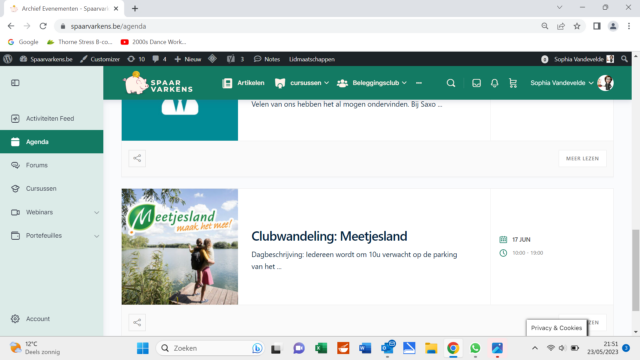Open comments counter showing 4

pyautogui.click(x=159, y=59)
